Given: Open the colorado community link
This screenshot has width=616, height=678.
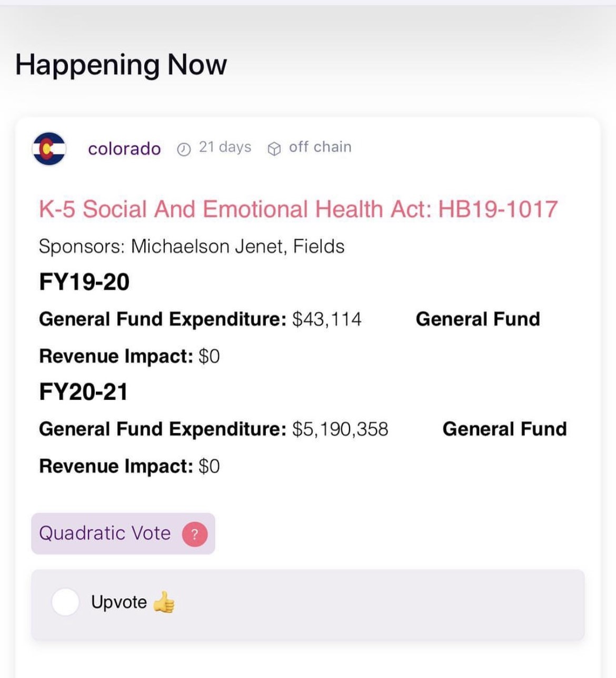Looking at the screenshot, I should [x=124, y=149].
